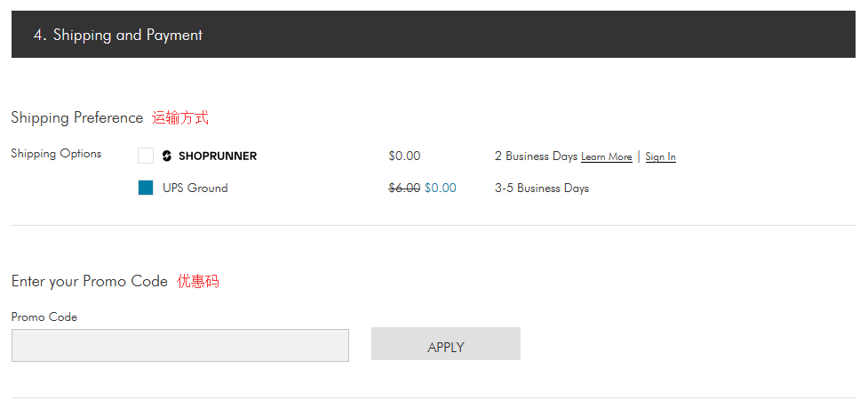This screenshot has height=417, width=868.
Task: Check the ShopRunner shipping option box
Action: 146,156
